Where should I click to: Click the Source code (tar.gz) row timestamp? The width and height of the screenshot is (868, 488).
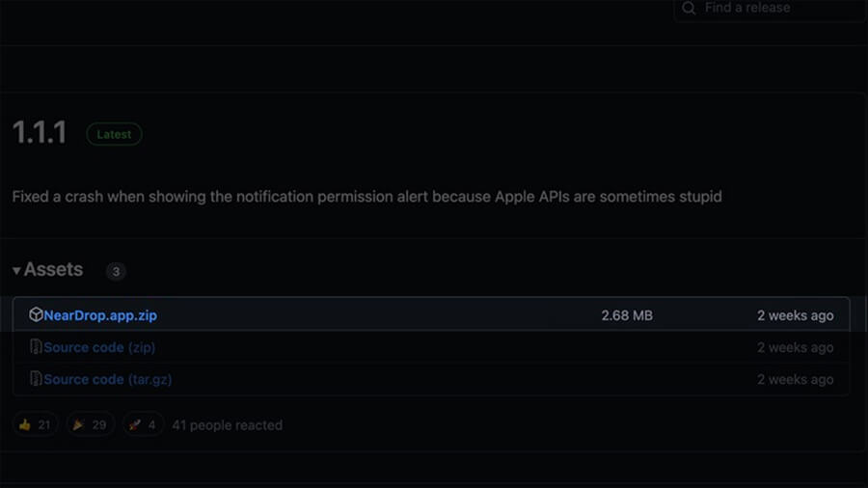(x=795, y=379)
